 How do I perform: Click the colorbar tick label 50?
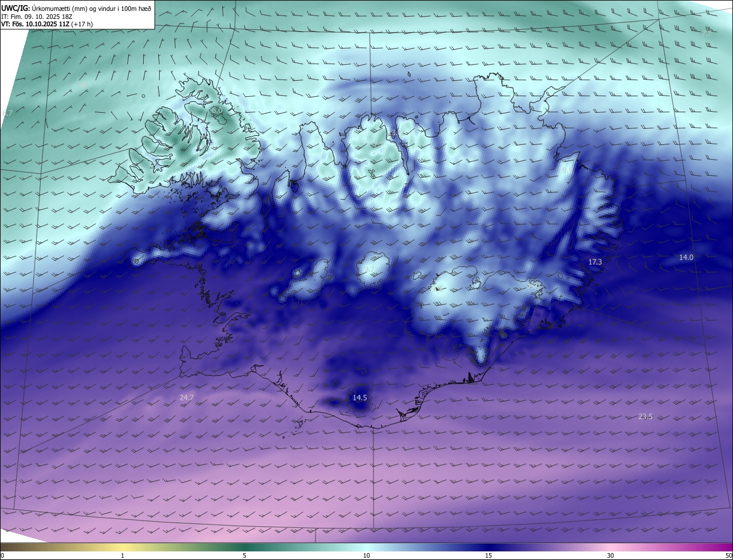click(x=728, y=555)
